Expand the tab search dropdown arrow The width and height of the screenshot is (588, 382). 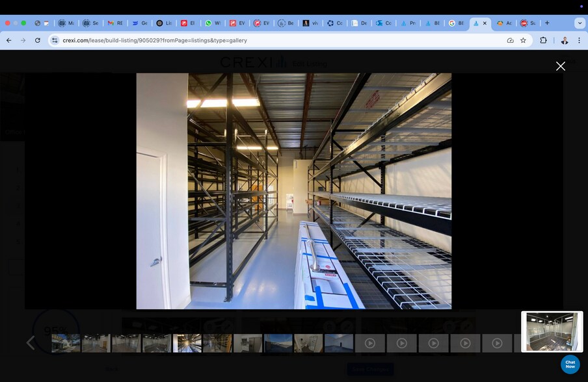(x=580, y=23)
